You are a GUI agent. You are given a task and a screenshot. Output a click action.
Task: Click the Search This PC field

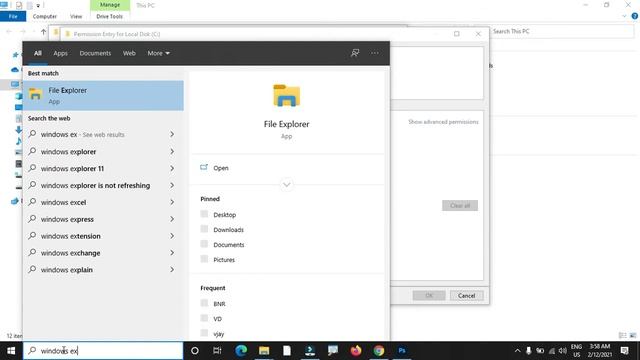[562, 31]
